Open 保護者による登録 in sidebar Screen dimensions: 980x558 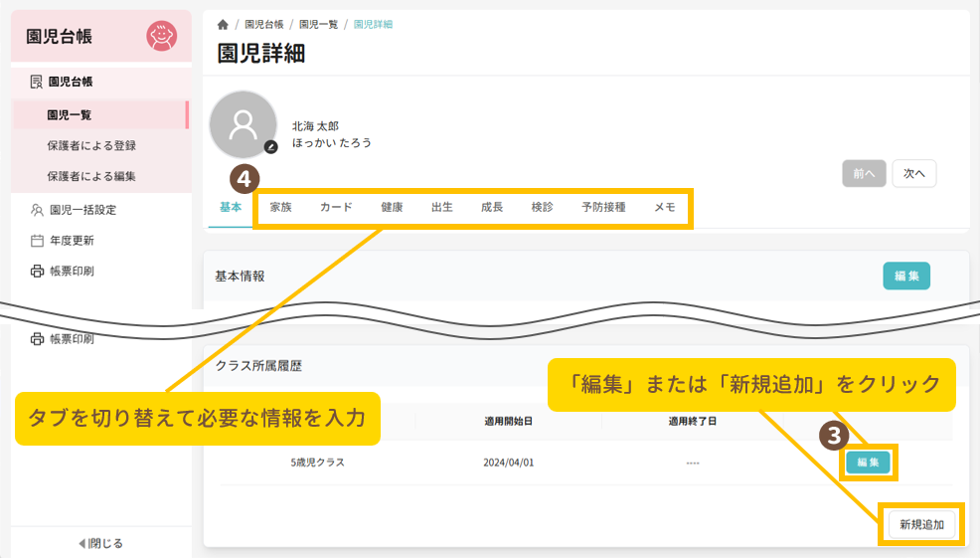click(91, 145)
